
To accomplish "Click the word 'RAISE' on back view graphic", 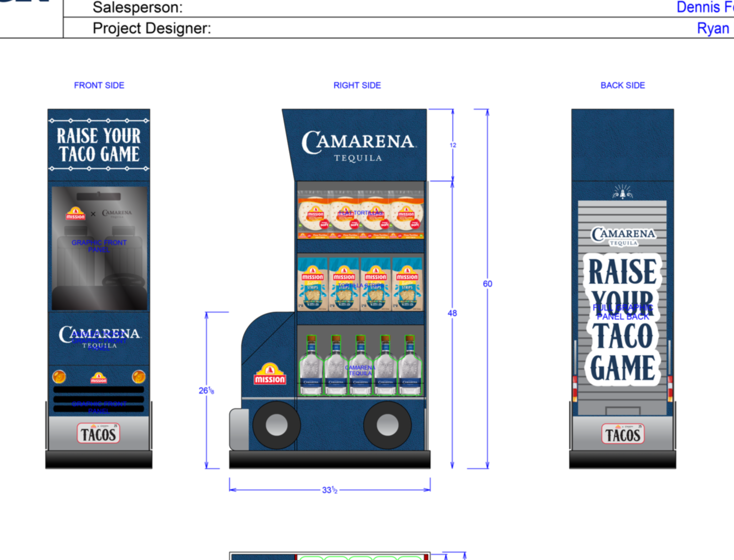I will (623, 271).
